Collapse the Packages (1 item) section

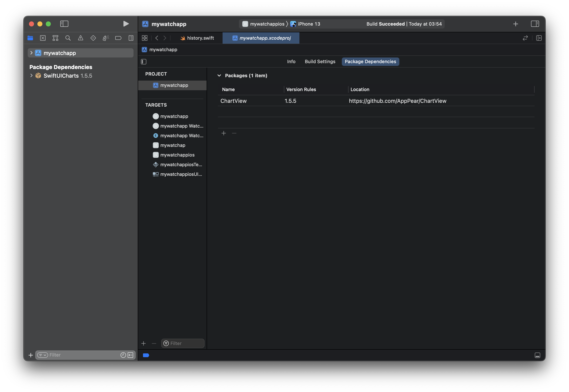point(219,76)
